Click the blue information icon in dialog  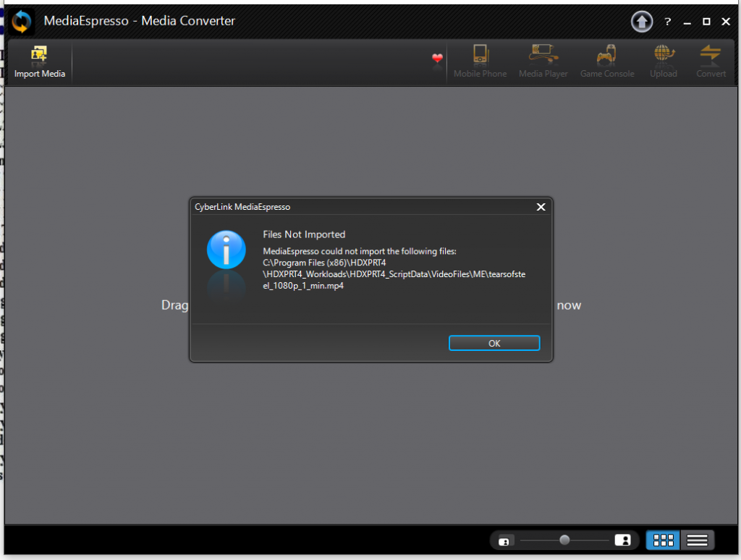(x=226, y=250)
